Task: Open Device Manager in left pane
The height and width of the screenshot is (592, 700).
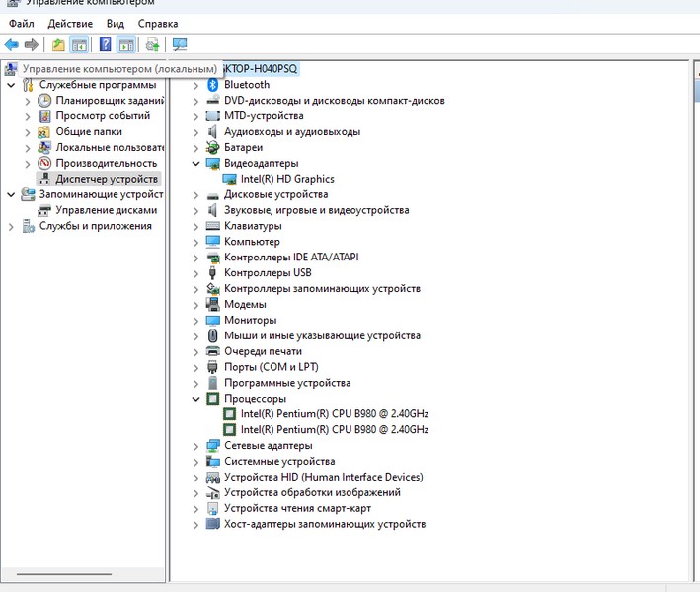Action: coord(106,179)
